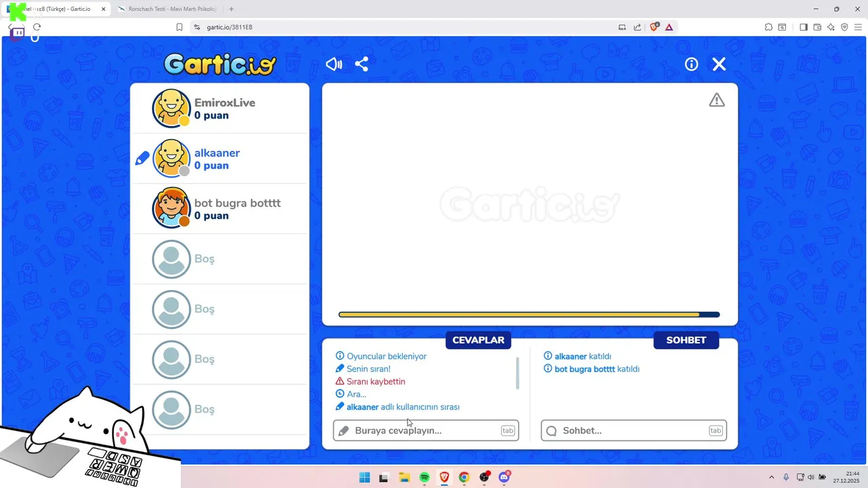Open the browser extensions puzzle icon
Screen dimensions: 868x488
click(768, 27)
